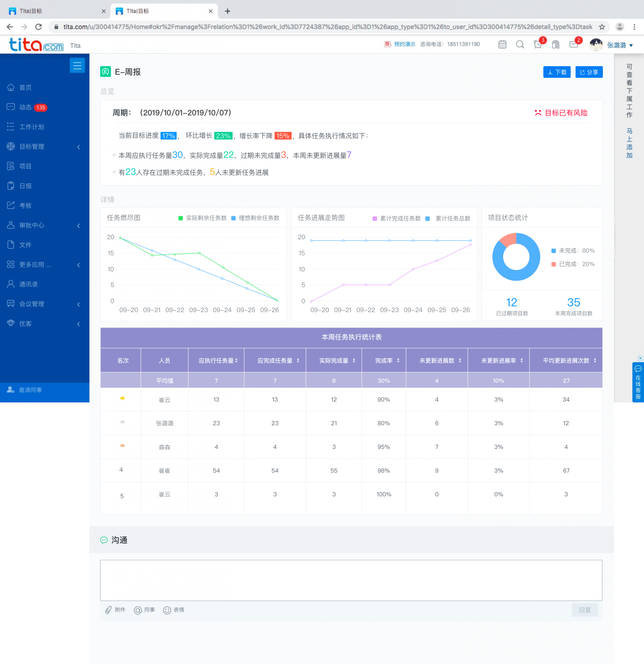Click the green 23% growth badge
Image resolution: width=644 pixels, height=664 pixels.
[x=223, y=136]
